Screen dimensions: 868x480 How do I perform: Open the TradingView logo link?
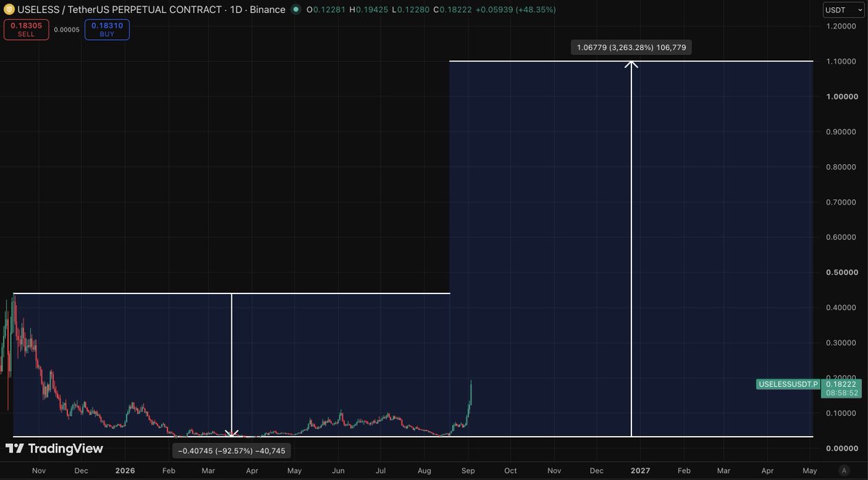click(55, 449)
